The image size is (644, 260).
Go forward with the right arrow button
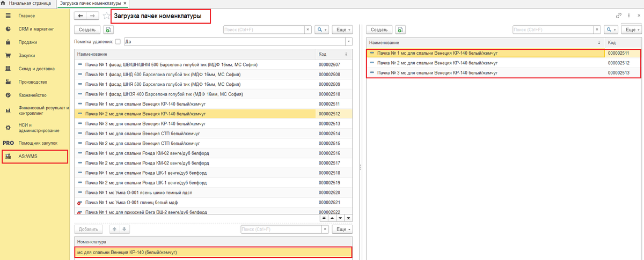point(93,16)
